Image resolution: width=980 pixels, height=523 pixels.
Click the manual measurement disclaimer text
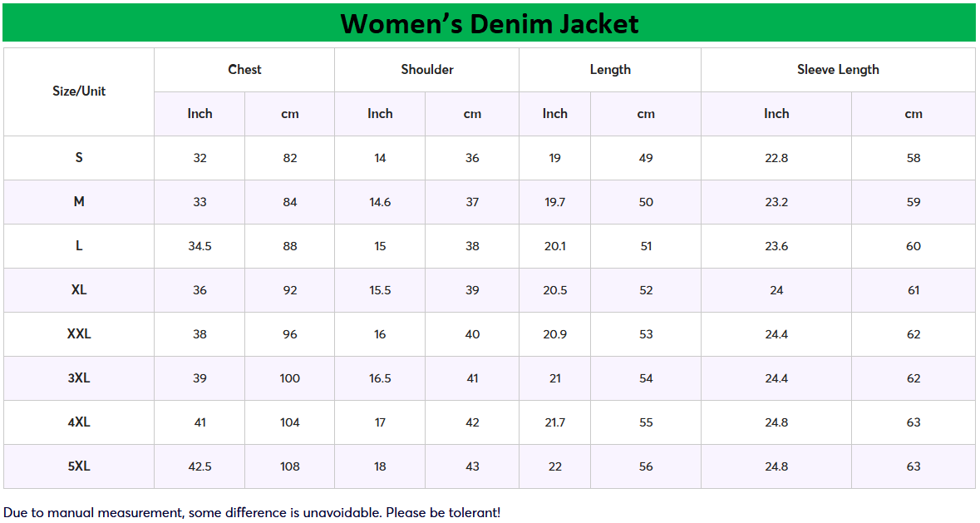[252, 512]
